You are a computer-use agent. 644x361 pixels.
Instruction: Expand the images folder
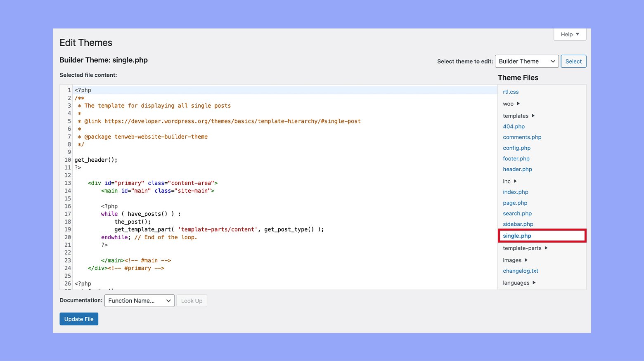tap(515, 260)
